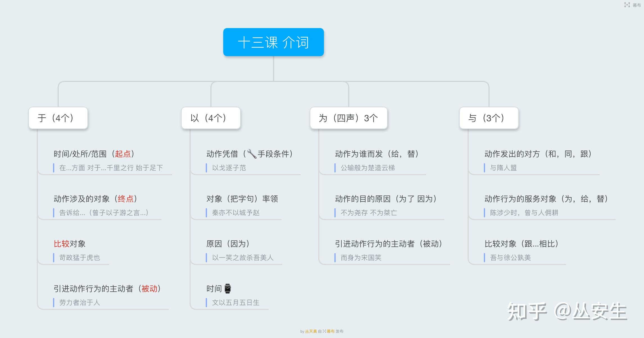Click the note 公输般为楚造云梯

[x=368, y=168]
